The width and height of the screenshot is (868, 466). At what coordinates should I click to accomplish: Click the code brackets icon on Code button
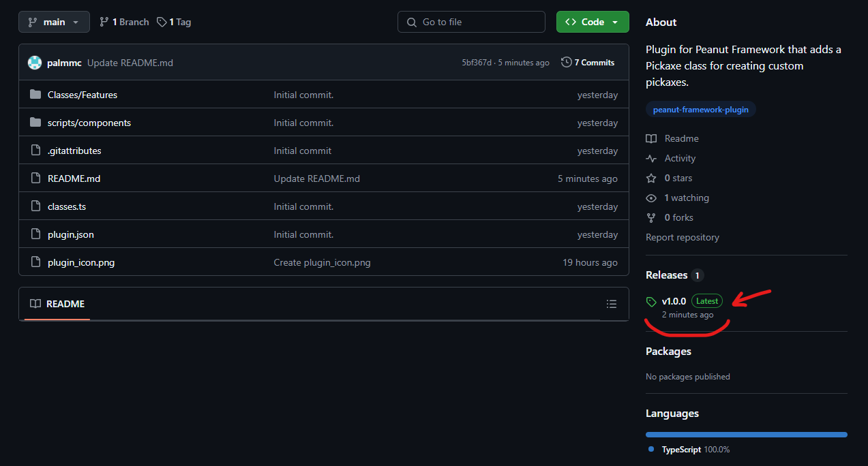571,22
